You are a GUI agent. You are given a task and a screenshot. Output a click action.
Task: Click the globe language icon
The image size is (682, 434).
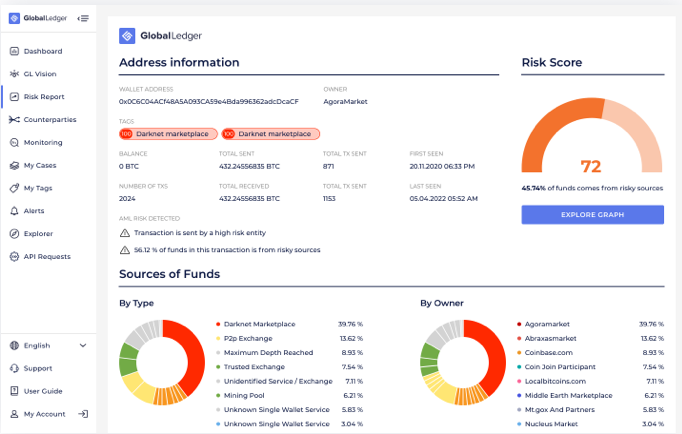tap(14, 346)
